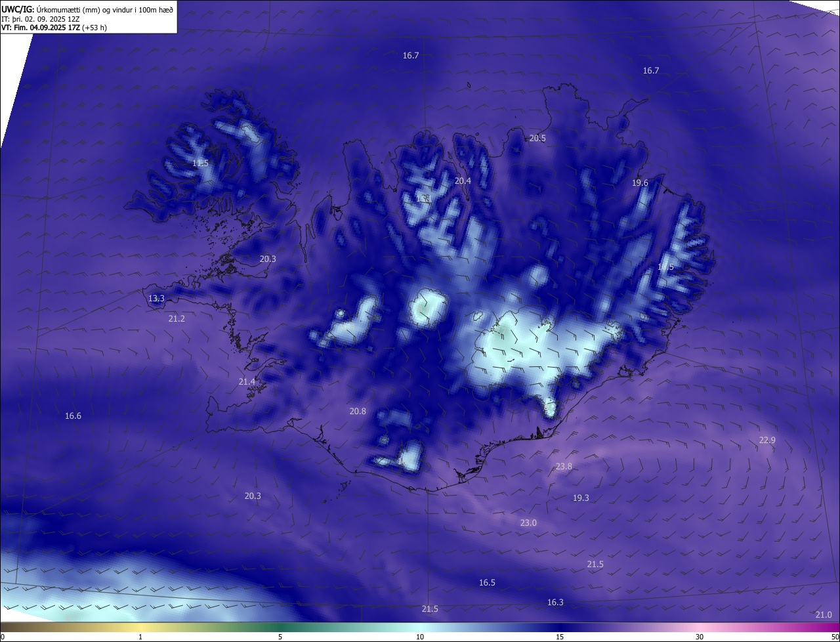840x642 pixels.
Task: Click the 13.3 value label
Action: coord(156,299)
